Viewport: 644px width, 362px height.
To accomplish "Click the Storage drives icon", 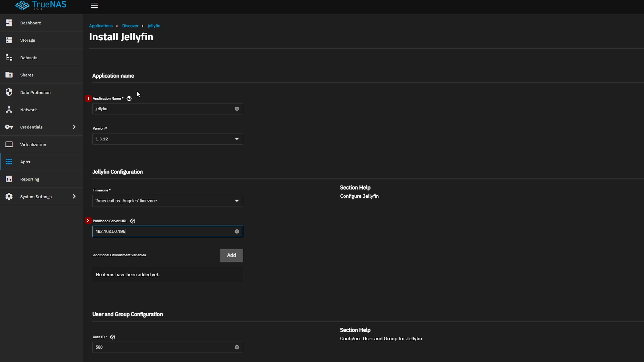I will pos(9,40).
